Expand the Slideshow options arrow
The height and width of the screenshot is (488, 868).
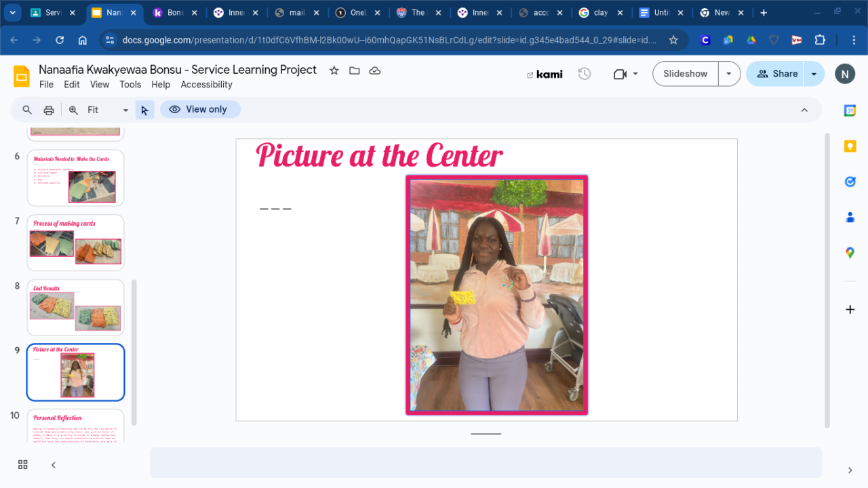pyautogui.click(x=729, y=74)
